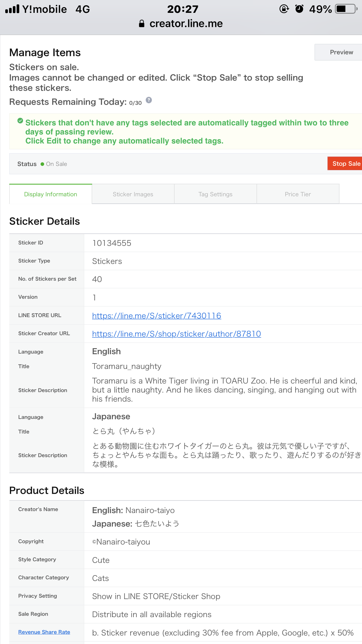Switch to the Sticker Images tab
This screenshot has width=362, height=644.
coord(133,194)
